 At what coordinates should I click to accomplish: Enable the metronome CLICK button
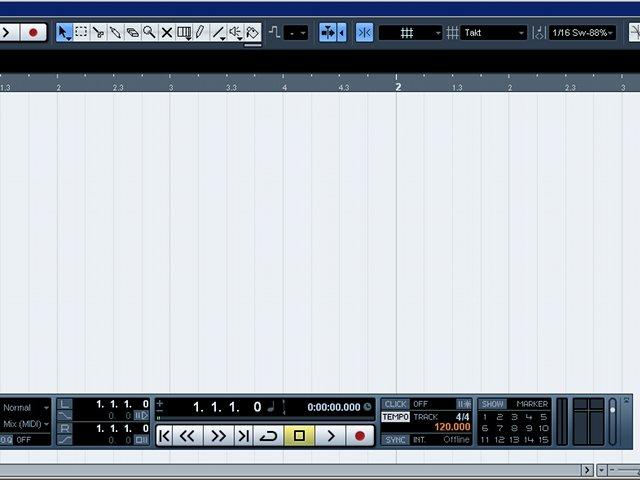(395, 404)
